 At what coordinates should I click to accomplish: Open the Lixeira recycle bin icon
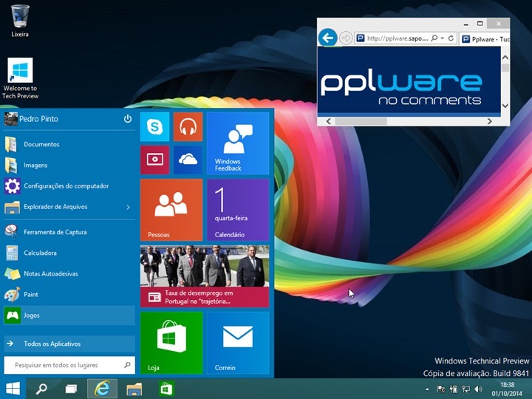click(20, 21)
